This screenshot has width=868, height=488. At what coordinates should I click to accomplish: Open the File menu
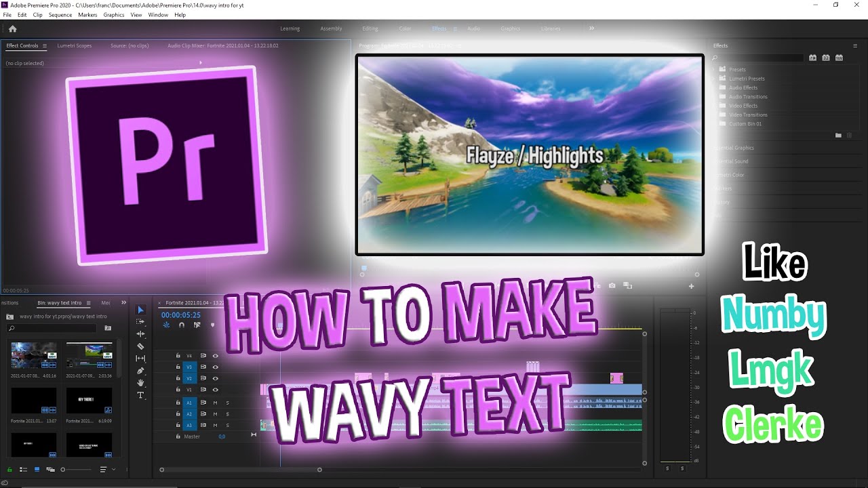click(x=7, y=15)
